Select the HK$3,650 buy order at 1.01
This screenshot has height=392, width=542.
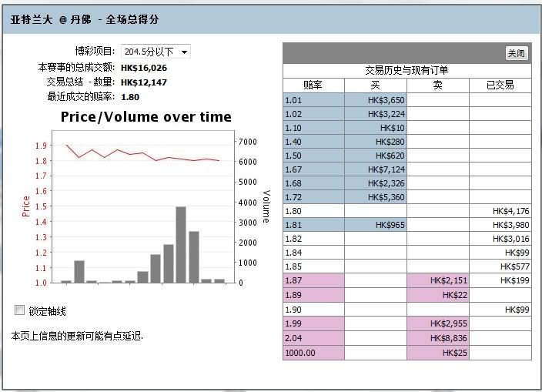pos(376,99)
